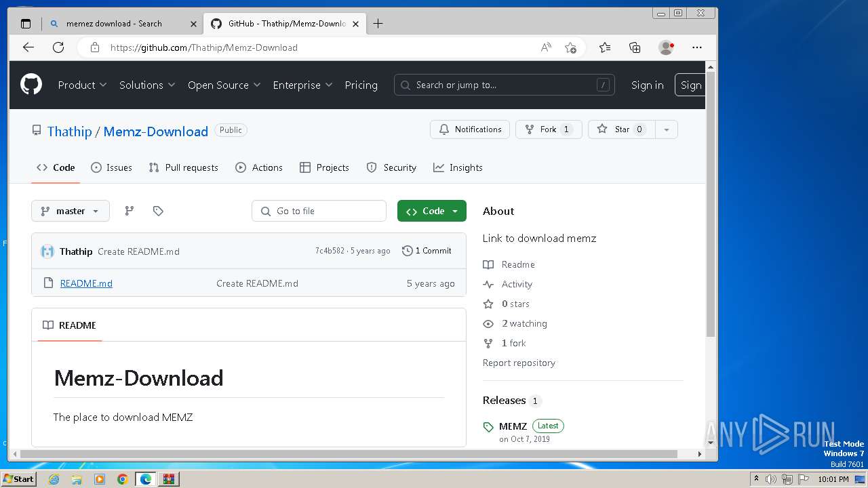Screen dimensions: 868x488
Task: Open the tab actions menu icon
Action: 26,24
